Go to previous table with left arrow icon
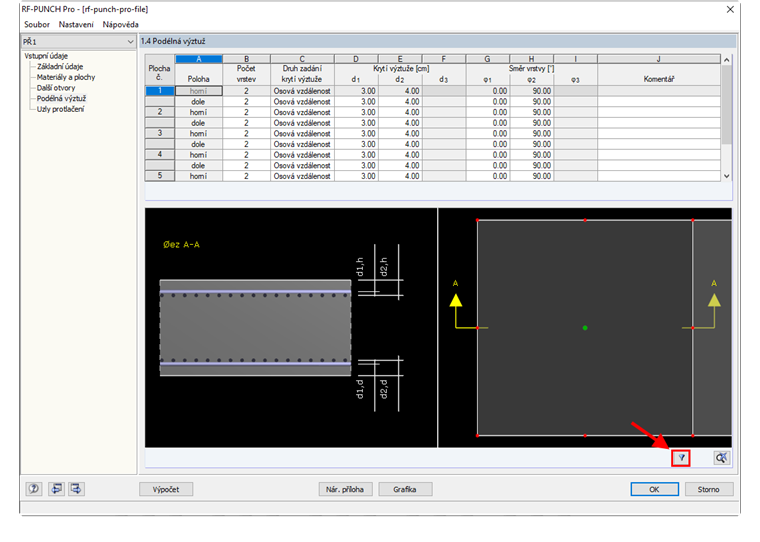Viewport: 760px width, 542px height. [56, 489]
